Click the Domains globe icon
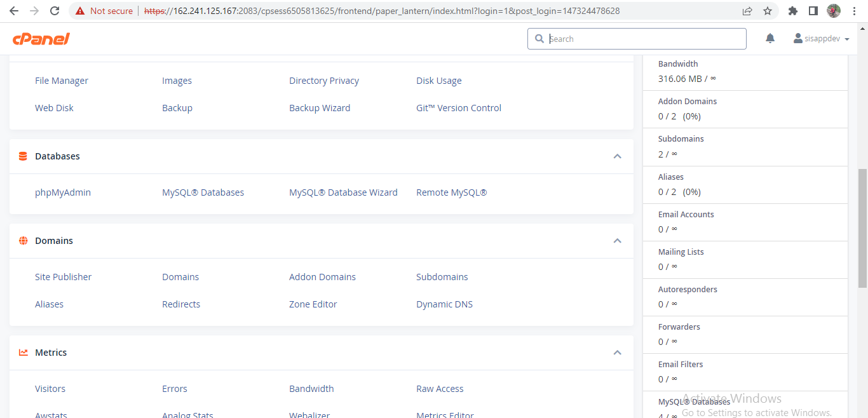 (23, 241)
